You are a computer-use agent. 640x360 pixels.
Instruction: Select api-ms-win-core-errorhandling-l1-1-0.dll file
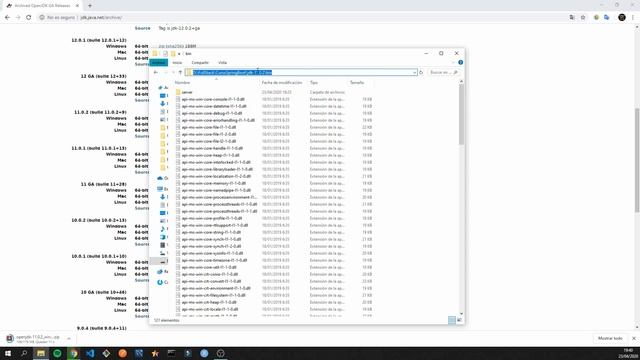point(218,120)
